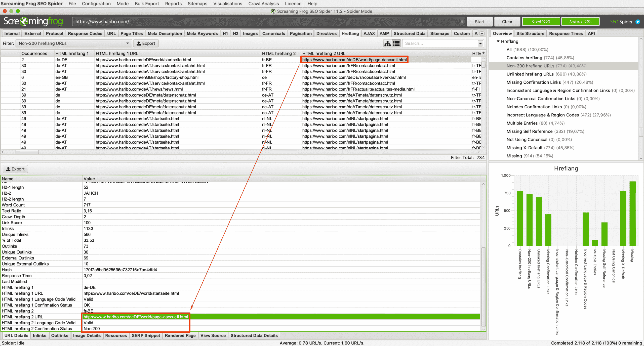
Task: Switch to the Directives tab
Action: pos(326,33)
